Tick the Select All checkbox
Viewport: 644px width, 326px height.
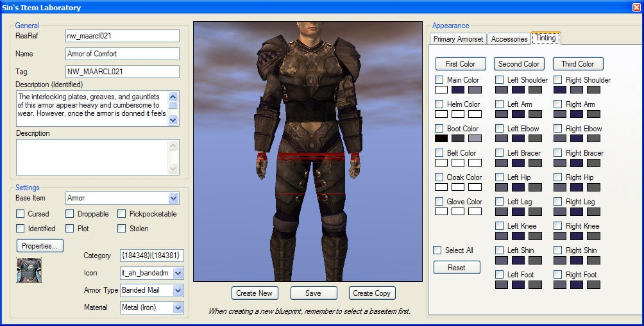(437, 250)
